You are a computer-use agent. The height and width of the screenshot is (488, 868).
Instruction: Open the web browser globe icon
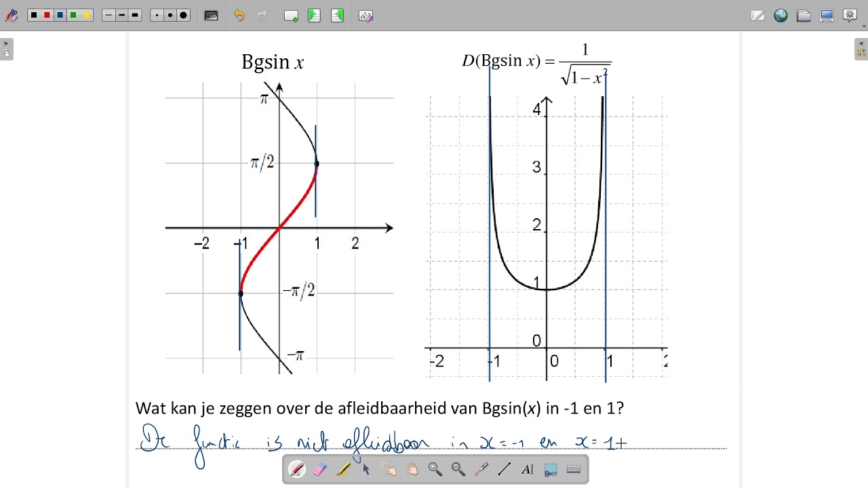point(781,16)
